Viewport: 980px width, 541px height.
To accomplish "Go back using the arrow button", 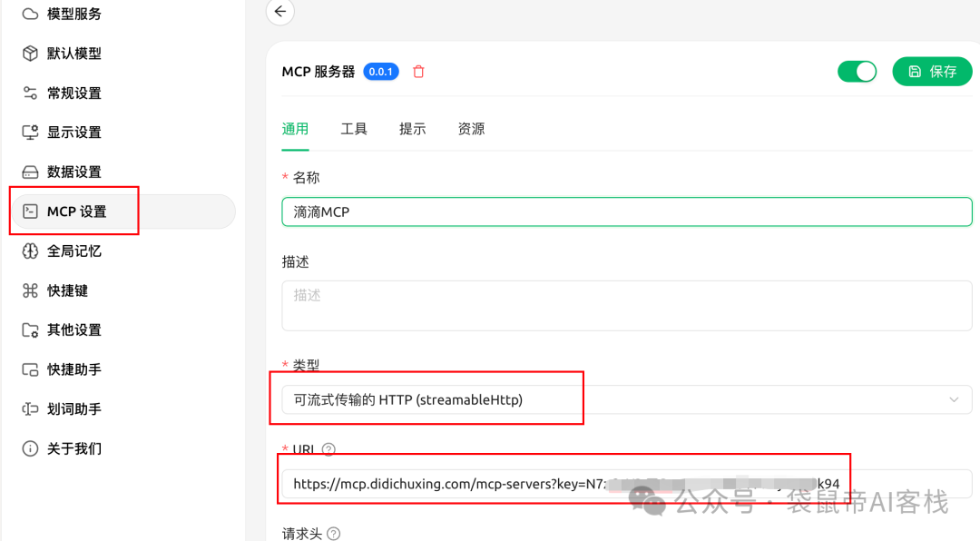I will click(280, 11).
